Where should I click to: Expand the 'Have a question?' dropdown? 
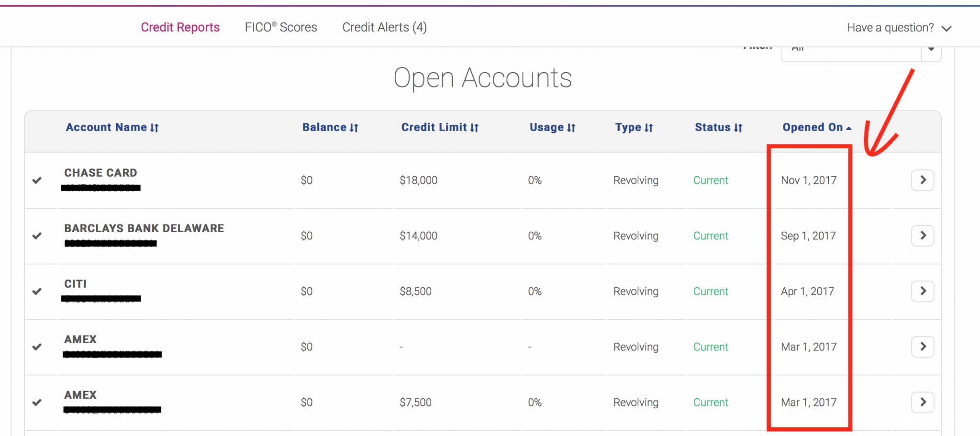pos(899,28)
